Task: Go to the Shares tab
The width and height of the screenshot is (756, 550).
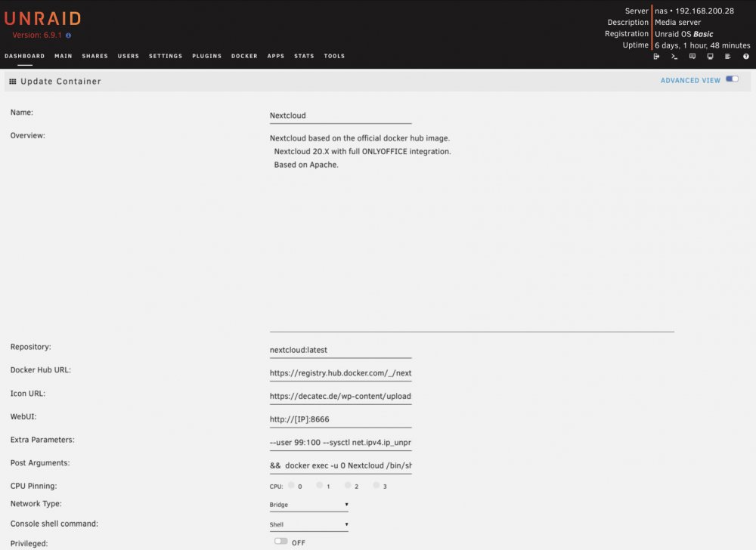Action: pos(95,56)
